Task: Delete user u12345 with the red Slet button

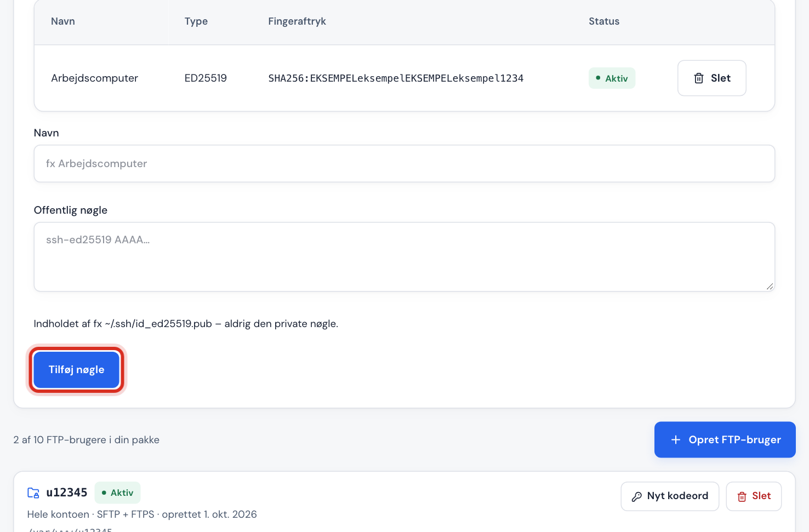Action: 754,496
